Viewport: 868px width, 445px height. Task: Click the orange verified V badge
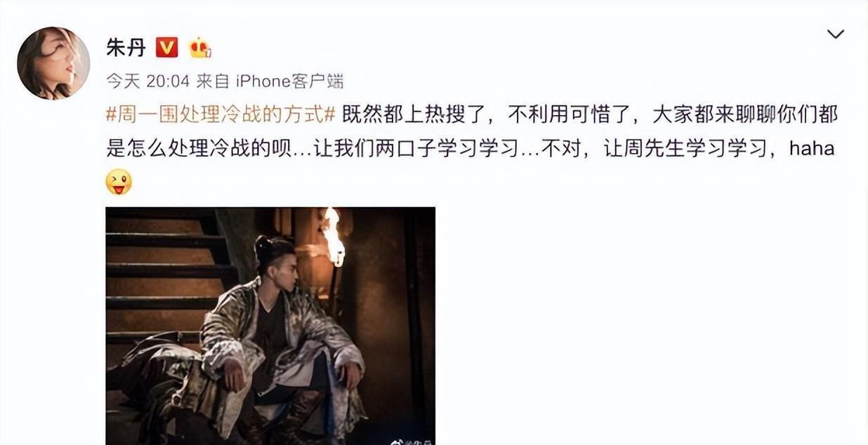(166, 48)
